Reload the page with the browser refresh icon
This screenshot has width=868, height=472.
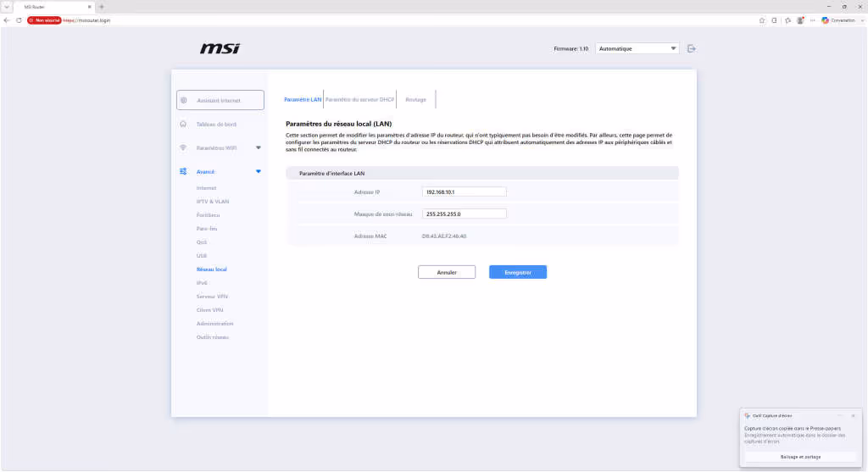click(x=19, y=20)
